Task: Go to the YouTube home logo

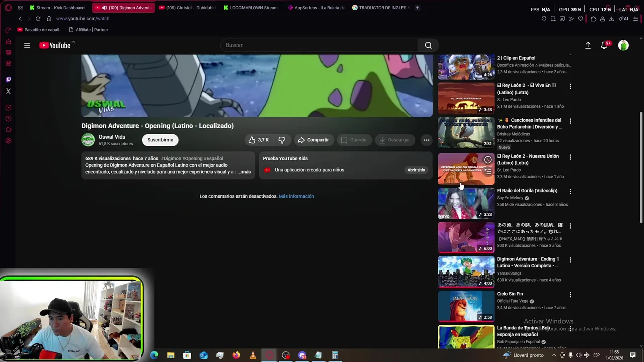Action: pyautogui.click(x=55, y=45)
